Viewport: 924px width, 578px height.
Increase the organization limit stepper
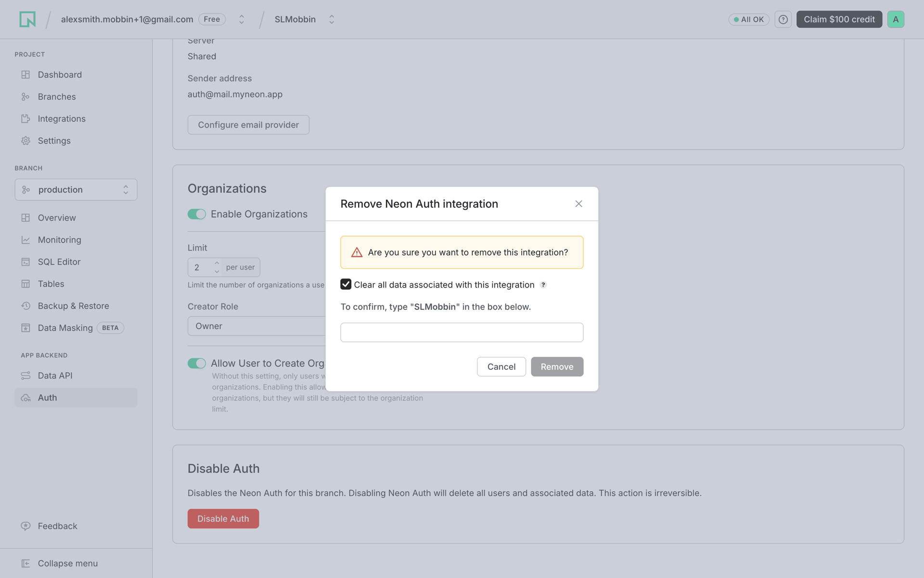(x=217, y=263)
